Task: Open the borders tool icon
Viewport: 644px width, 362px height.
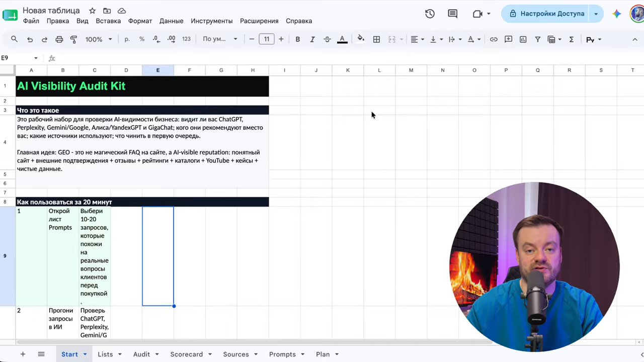Action: click(376, 39)
